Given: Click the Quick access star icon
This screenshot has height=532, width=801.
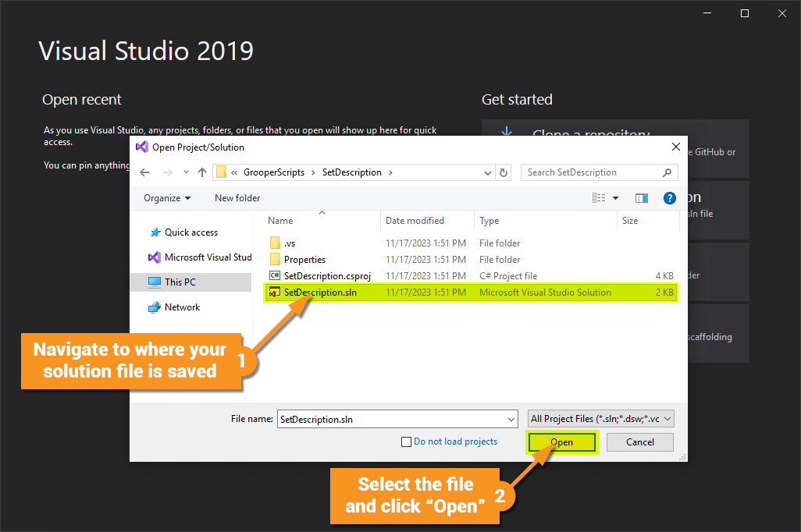Looking at the screenshot, I should tap(155, 232).
